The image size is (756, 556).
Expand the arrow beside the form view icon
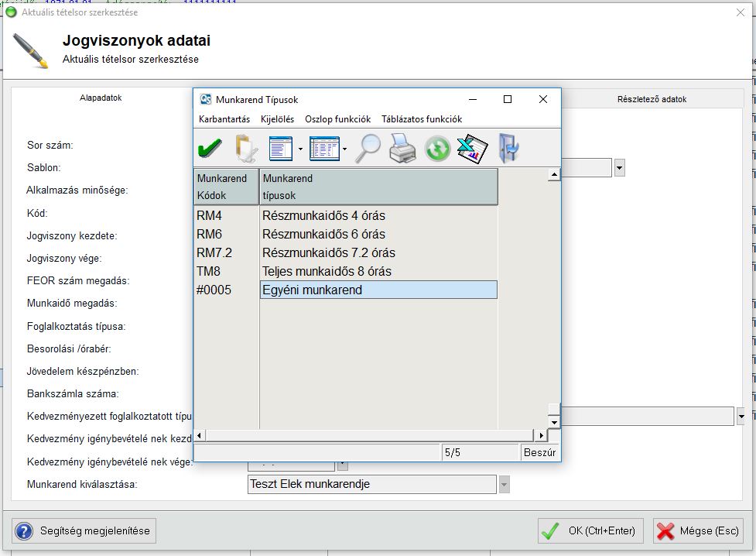point(300,148)
